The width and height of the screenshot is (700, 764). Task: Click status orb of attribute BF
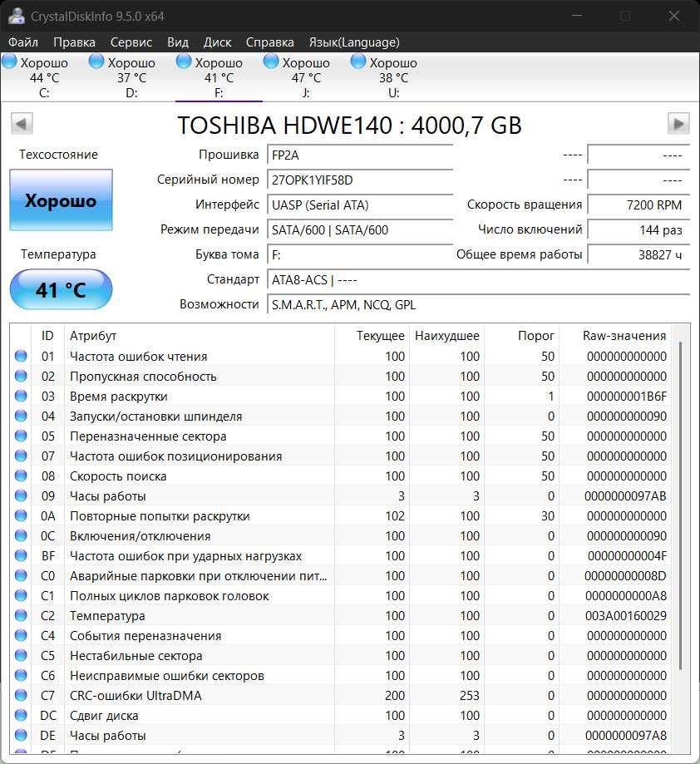click(21, 555)
